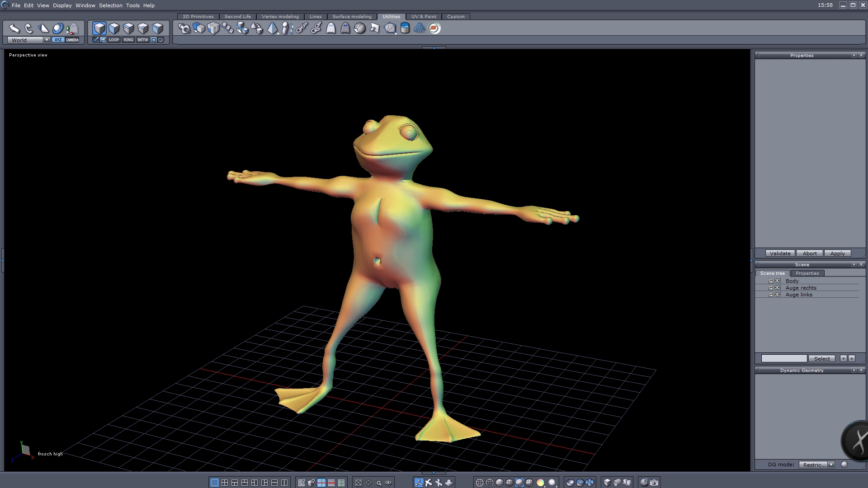Click the blue pyramid utility icon
Image resolution: width=868 pixels, height=488 pixels.
coord(272,28)
